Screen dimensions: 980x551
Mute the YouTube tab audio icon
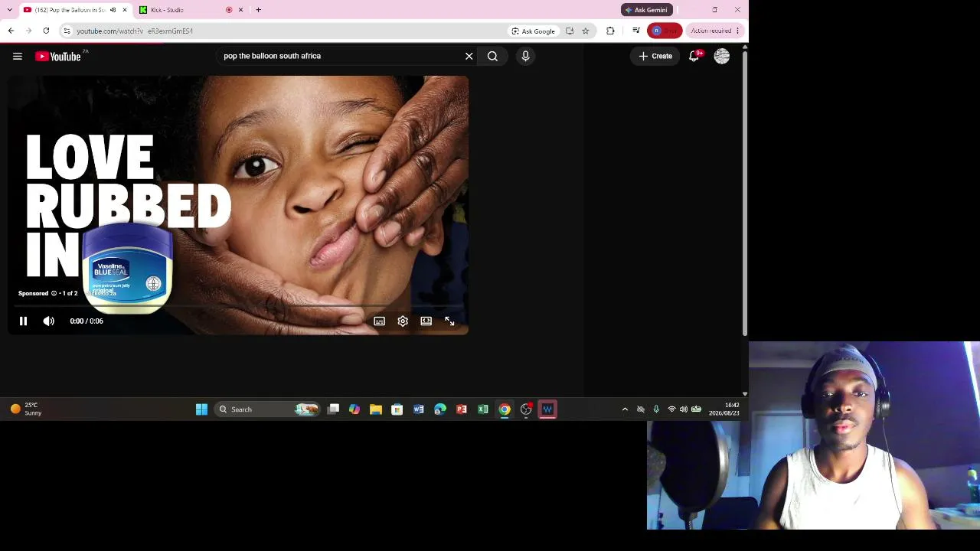pyautogui.click(x=113, y=10)
